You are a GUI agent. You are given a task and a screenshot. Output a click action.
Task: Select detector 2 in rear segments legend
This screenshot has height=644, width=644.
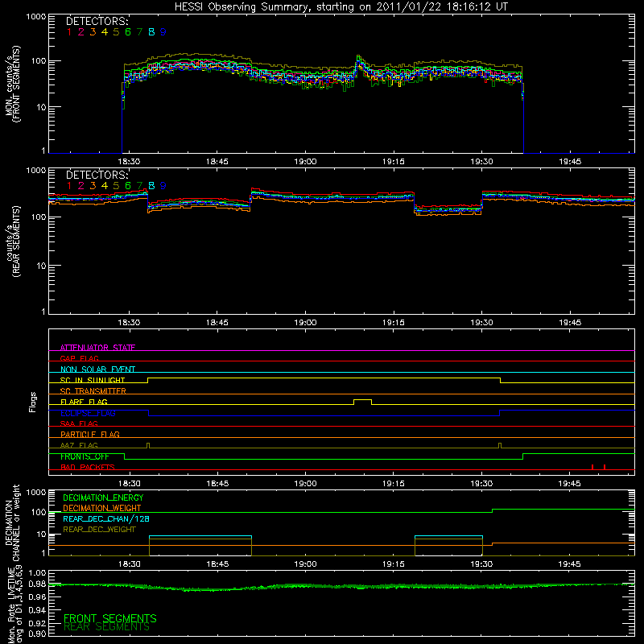[81, 186]
